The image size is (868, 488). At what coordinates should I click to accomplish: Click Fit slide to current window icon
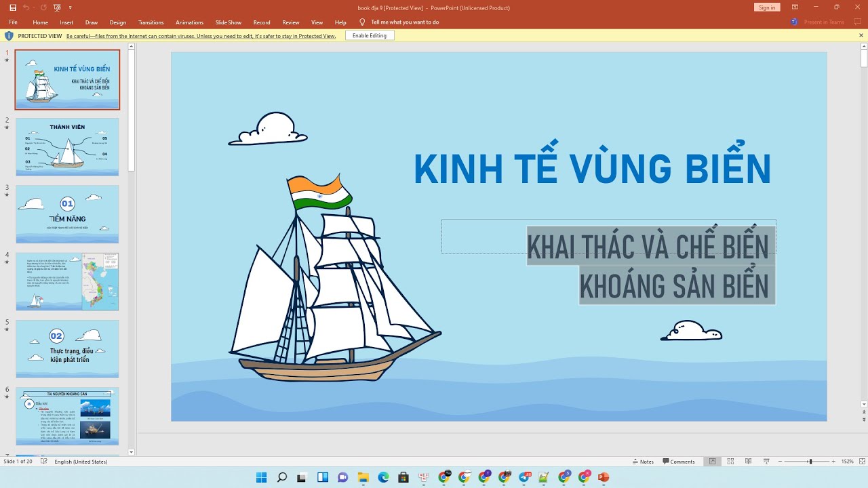(861, 462)
